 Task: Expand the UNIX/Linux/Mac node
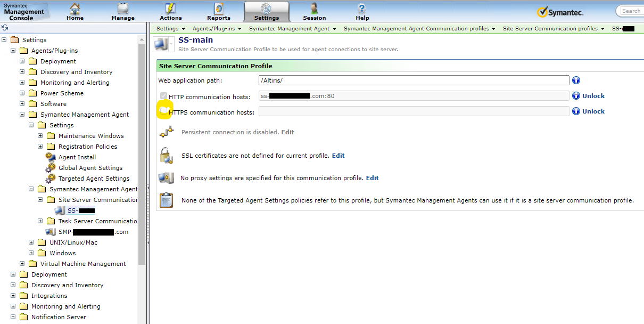coord(31,242)
